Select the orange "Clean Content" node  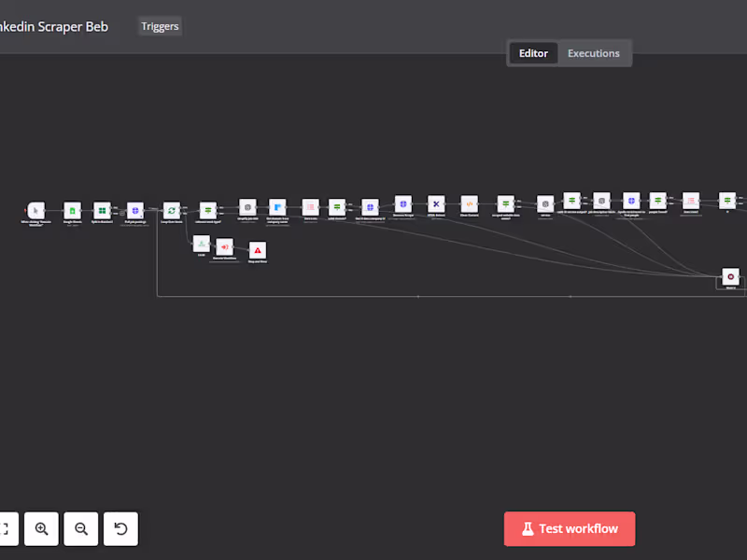[x=469, y=203]
